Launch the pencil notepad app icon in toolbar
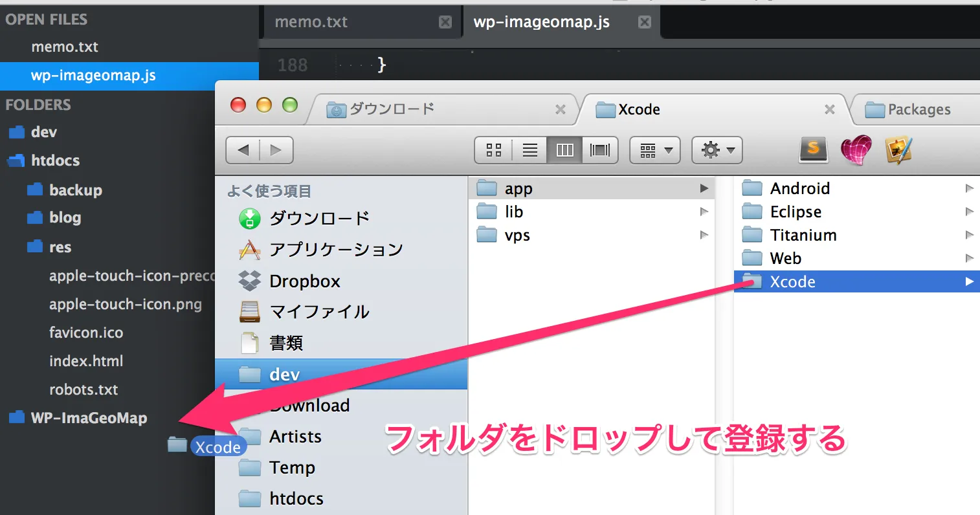Viewport: 980px width, 515px height. [x=898, y=150]
